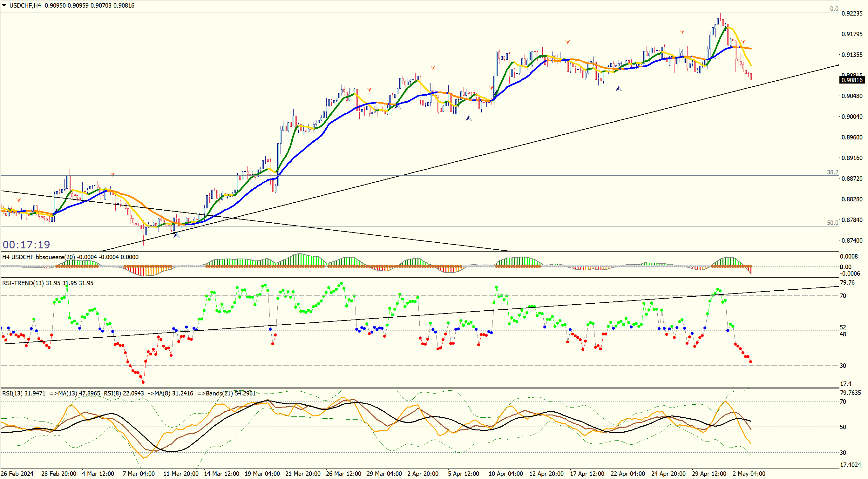This screenshot has width=868, height=479.
Task: Click the latest red dot on RSI-TREND
Action: [751, 362]
